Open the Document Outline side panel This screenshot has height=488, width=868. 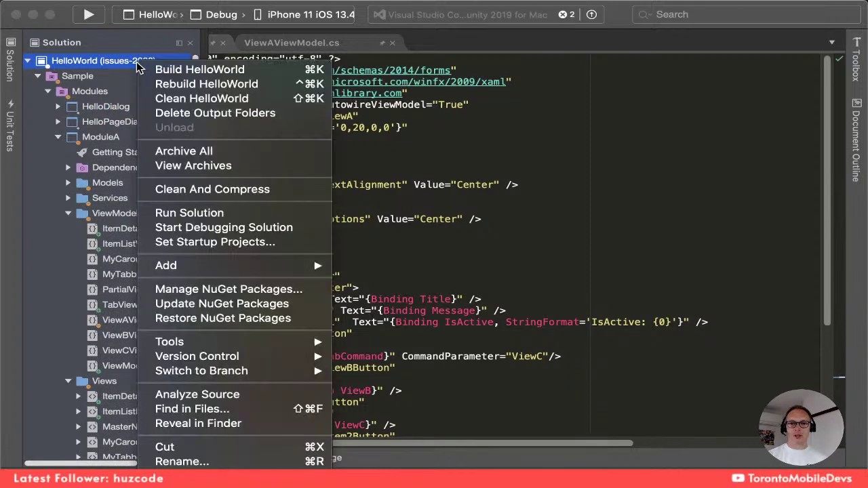click(x=856, y=140)
